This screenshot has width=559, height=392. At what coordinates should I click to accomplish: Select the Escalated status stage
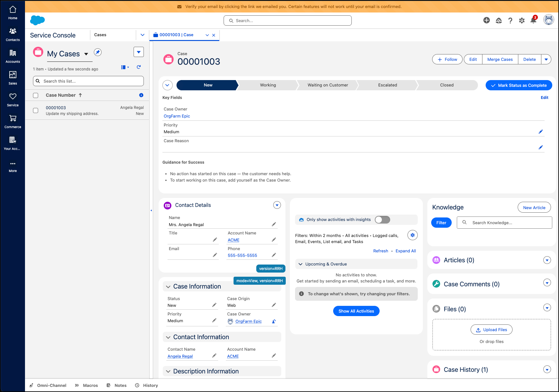[x=387, y=85]
